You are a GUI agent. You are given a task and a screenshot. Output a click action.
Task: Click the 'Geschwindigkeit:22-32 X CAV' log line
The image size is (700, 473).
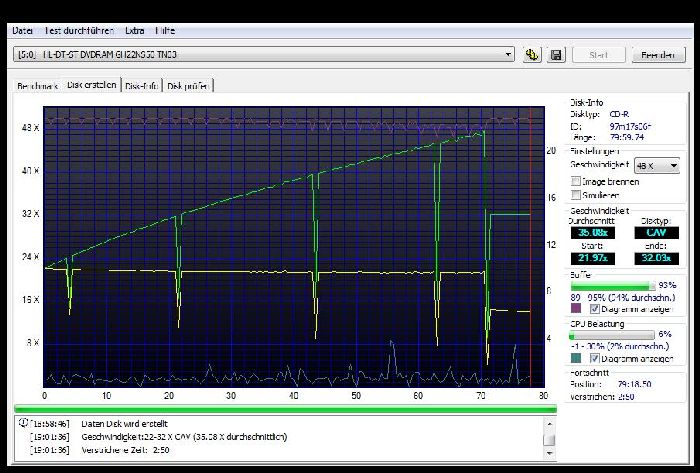click(x=184, y=437)
